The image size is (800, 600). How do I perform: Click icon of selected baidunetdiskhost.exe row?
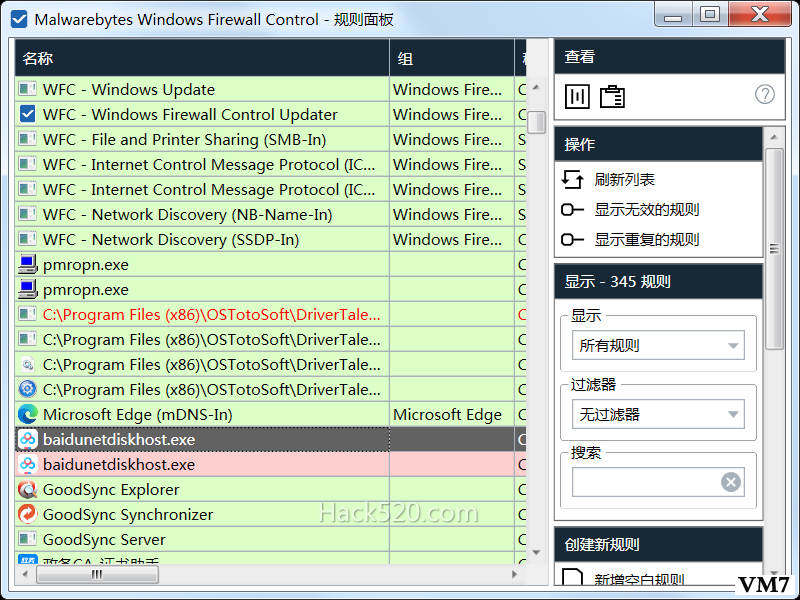(x=28, y=439)
